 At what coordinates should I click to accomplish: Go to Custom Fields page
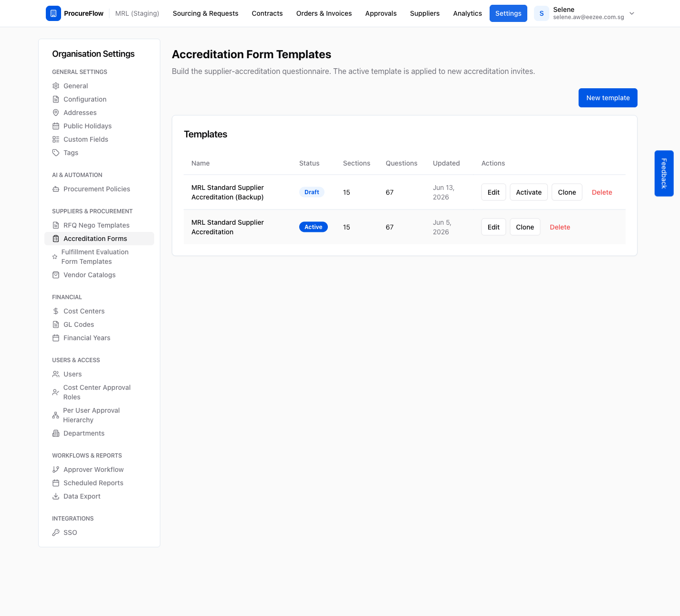click(99, 139)
